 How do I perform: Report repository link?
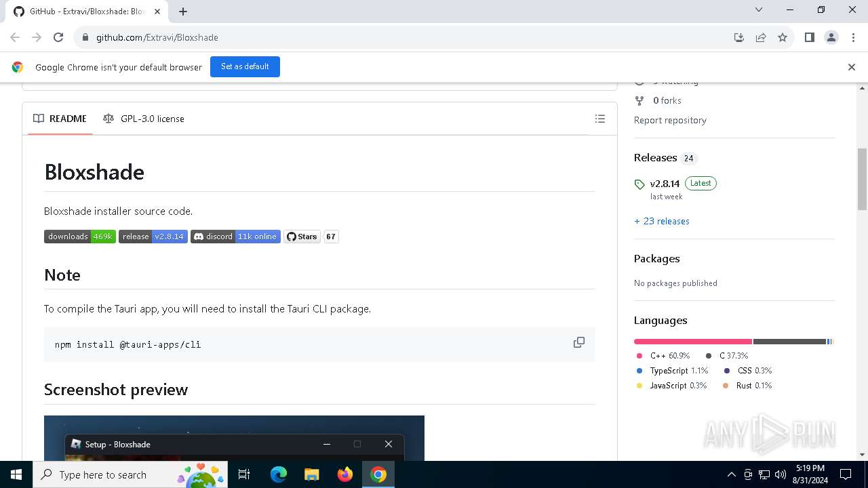click(x=670, y=120)
